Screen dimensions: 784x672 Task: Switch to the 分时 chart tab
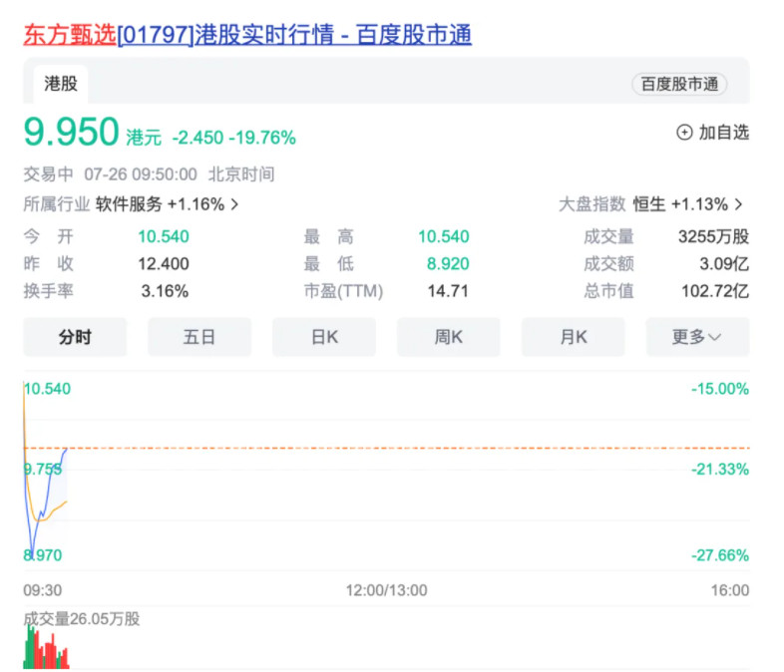pyautogui.click(x=75, y=337)
